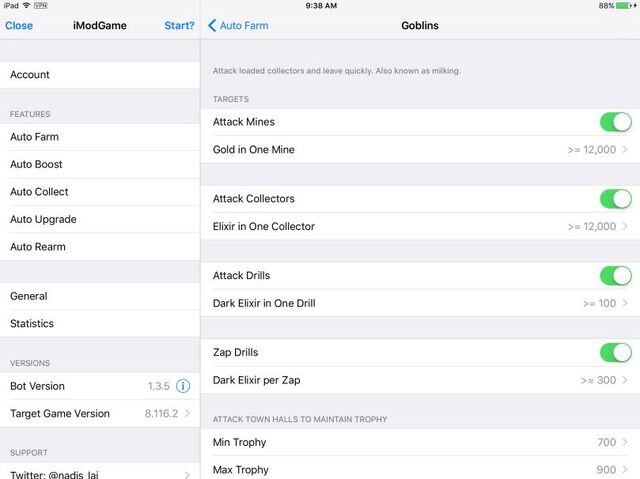The image size is (640, 479).
Task: Expand Target Game Version chevron
Action: tap(187, 413)
